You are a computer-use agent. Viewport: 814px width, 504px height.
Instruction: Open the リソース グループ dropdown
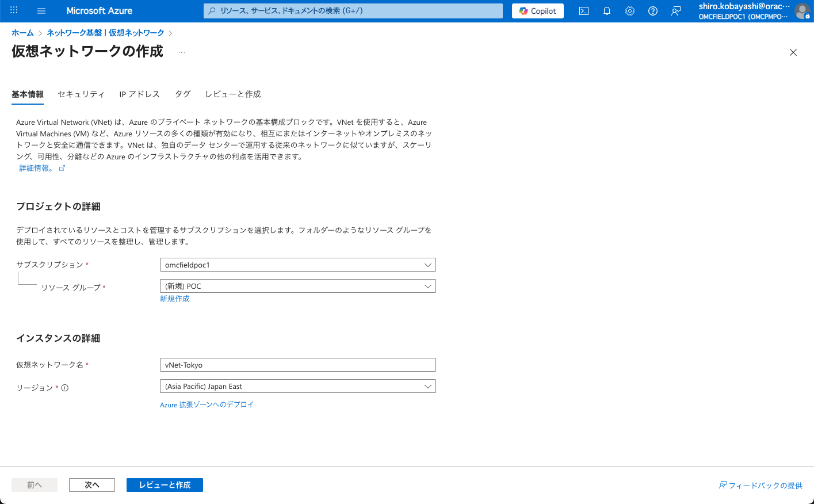(297, 286)
